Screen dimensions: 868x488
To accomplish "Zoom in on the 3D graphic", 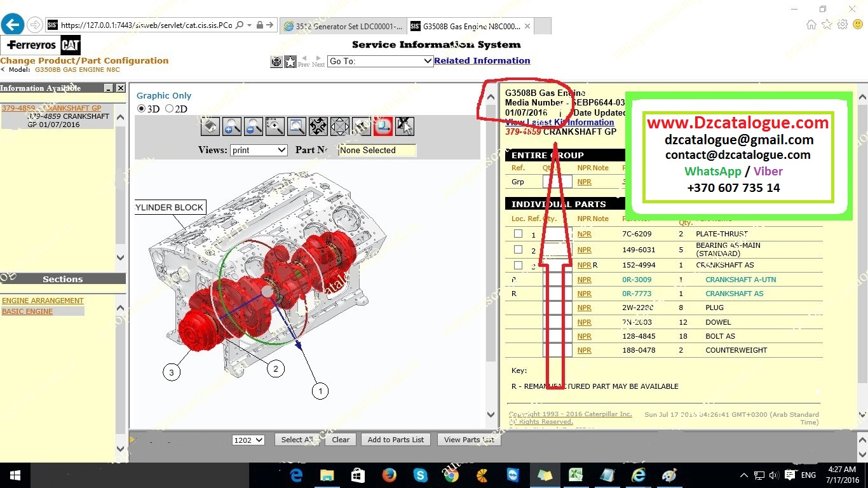I will (x=231, y=126).
